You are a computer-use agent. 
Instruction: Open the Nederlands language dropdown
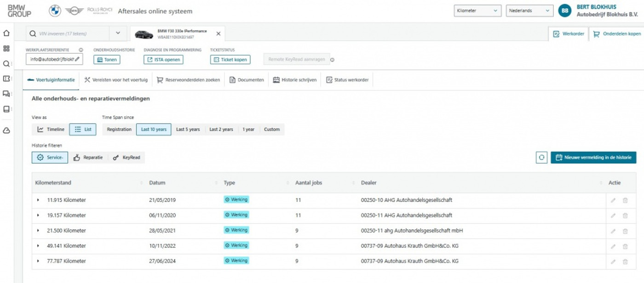click(x=529, y=11)
